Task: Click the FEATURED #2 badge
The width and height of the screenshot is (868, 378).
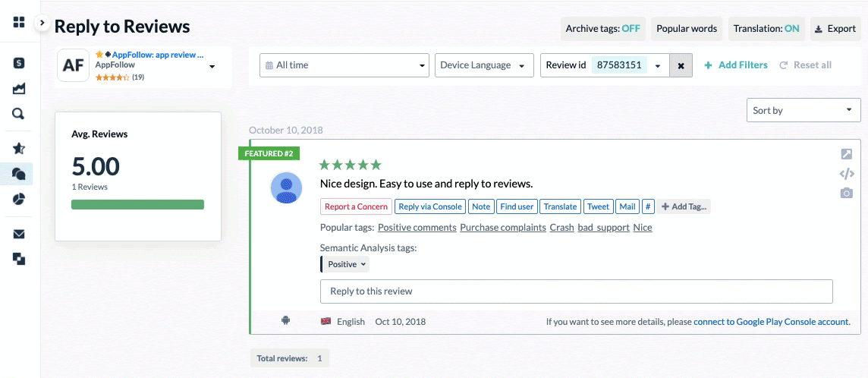Action: [x=269, y=153]
